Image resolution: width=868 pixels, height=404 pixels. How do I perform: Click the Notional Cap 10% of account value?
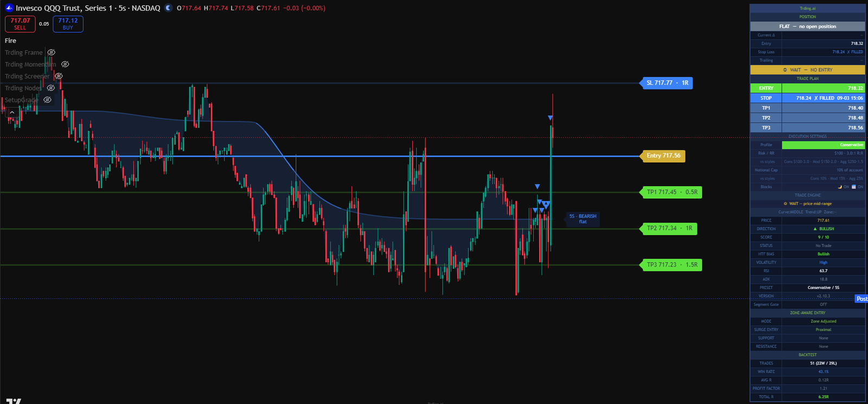tap(823, 170)
